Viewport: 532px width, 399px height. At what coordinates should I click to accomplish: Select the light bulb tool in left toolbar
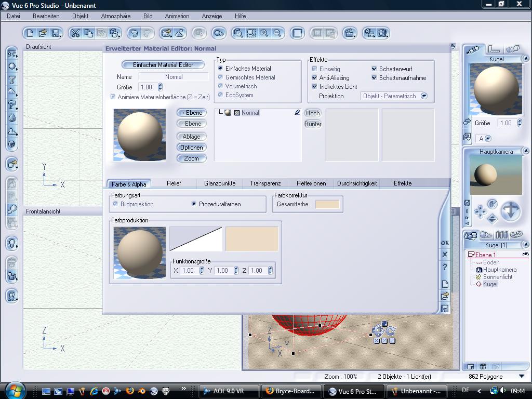pyautogui.click(x=12, y=243)
